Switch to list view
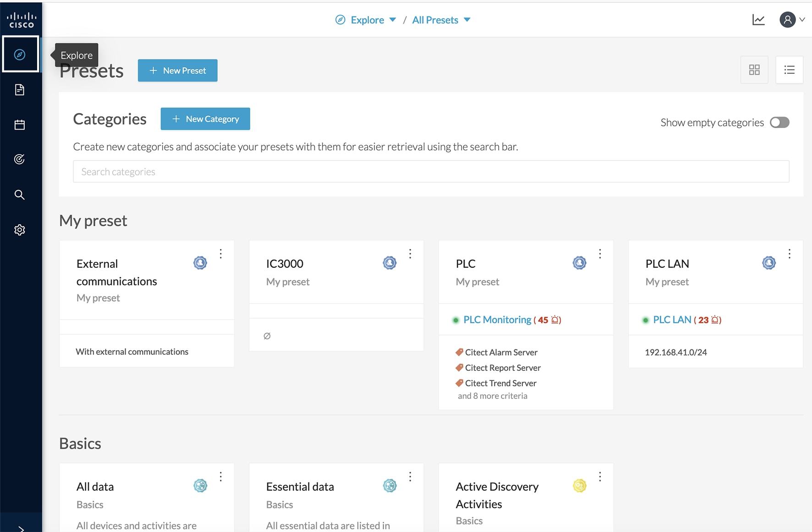Image resolution: width=812 pixels, height=532 pixels. tap(789, 70)
